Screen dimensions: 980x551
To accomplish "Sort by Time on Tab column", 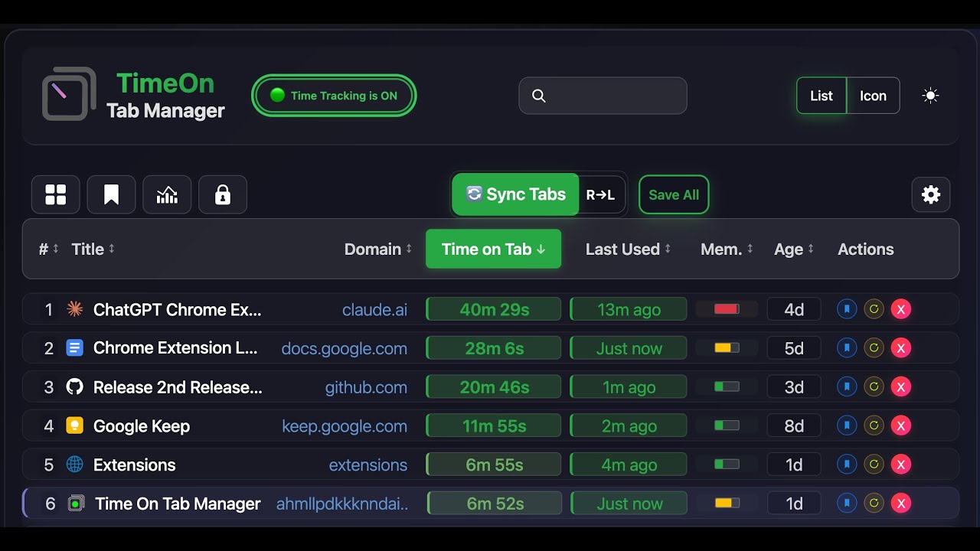I will click(x=493, y=249).
